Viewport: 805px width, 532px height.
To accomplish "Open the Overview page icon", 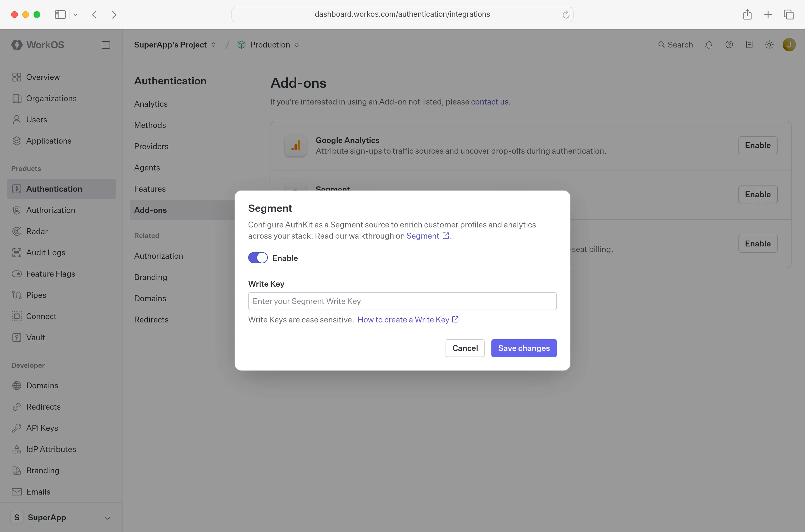I will (x=16, y=77).
